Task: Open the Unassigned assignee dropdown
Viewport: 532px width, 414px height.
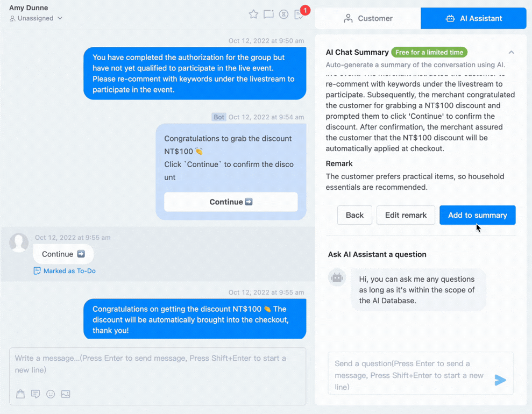Action: tap(36, 18)
